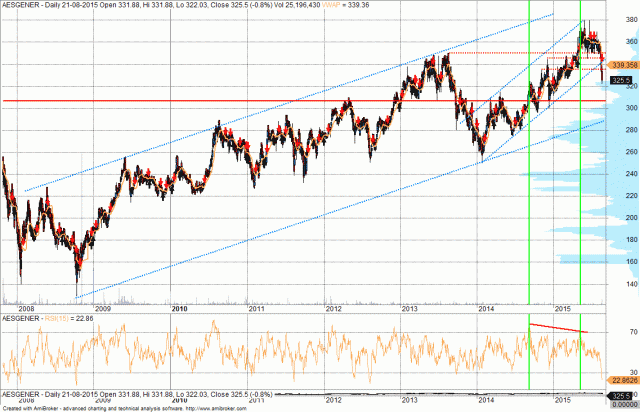Click the 300 price axis label
The height and width of the screenshot is (412, 640).
[x=631, y=107]
